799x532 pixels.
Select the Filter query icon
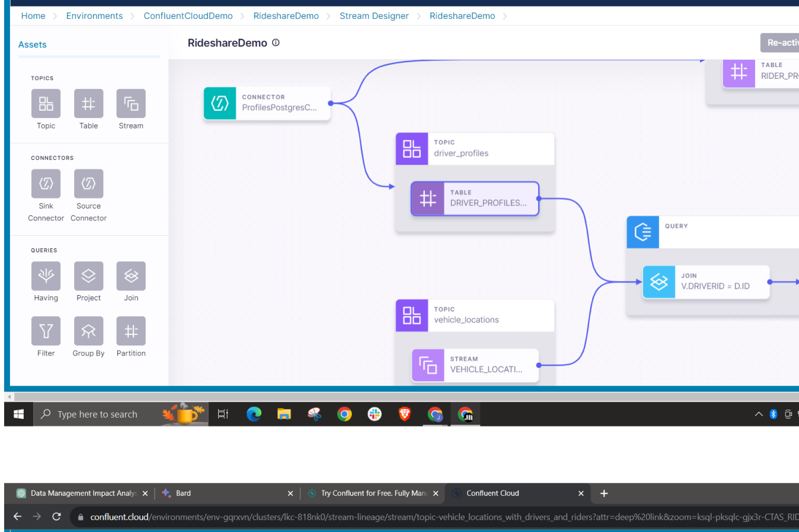click(46, 331)
